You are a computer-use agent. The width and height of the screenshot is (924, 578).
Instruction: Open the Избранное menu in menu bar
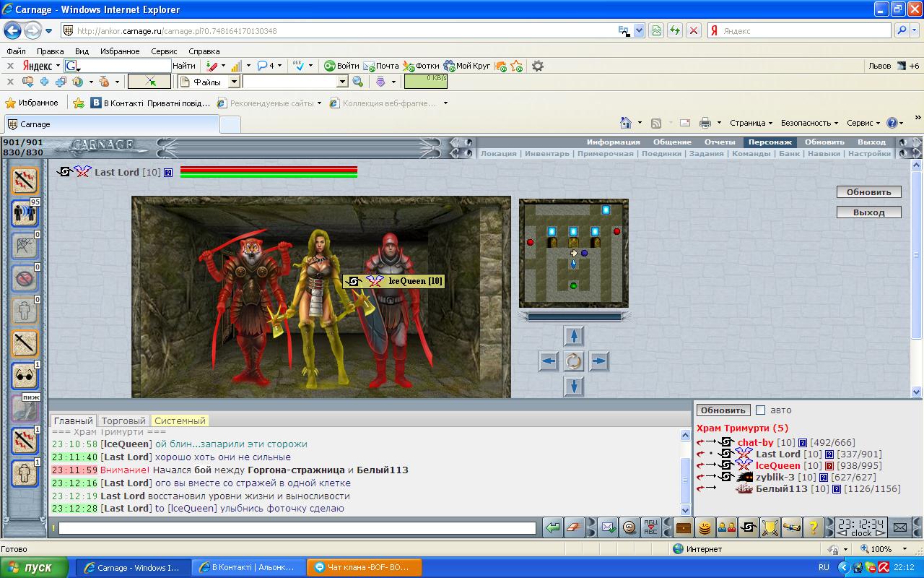(120, 51)
